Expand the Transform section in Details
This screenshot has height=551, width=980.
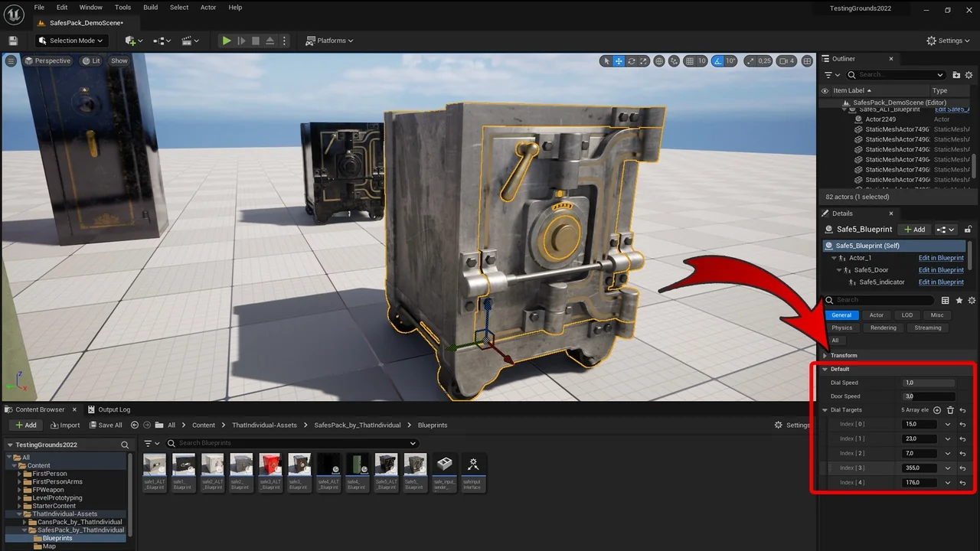(825, 355)
